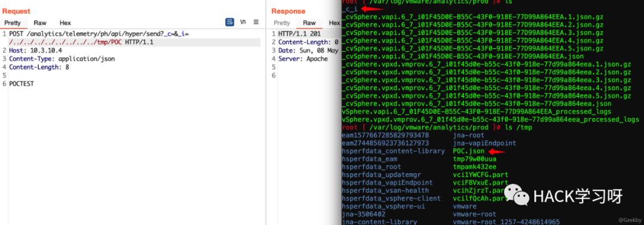Click _cvSphere.vpxd.vmprov file ending .4.json.gz
This screenshot has height=225, width=644.
coord(487,87)
